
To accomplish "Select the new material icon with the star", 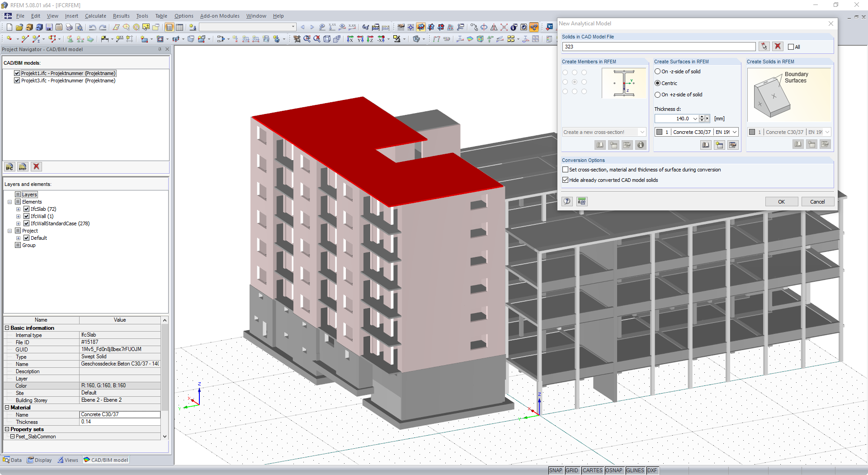I will point(719,145).
